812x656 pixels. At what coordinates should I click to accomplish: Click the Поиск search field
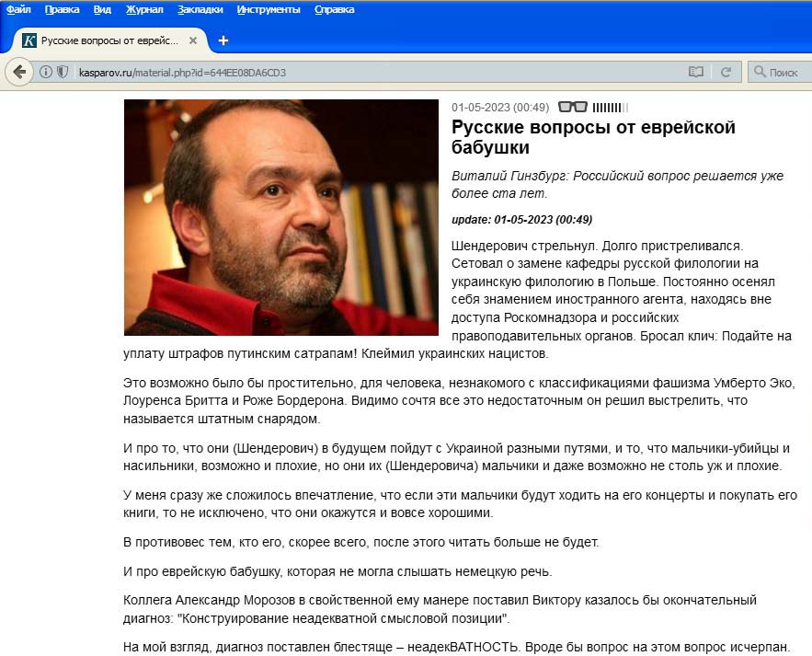(x=780, y=72)
